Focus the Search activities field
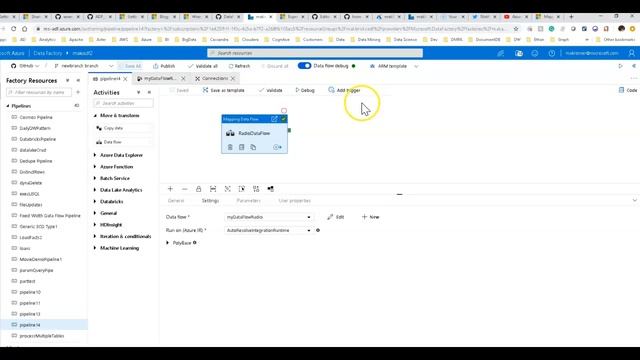The width and height of the screenshot is (640, 360). (123, 103)
